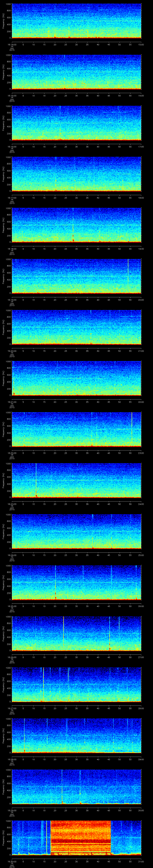The image size is (153, 868).
Task: Select the spectrogram panel starting at 16:14:00
Action: pos(77,21)
